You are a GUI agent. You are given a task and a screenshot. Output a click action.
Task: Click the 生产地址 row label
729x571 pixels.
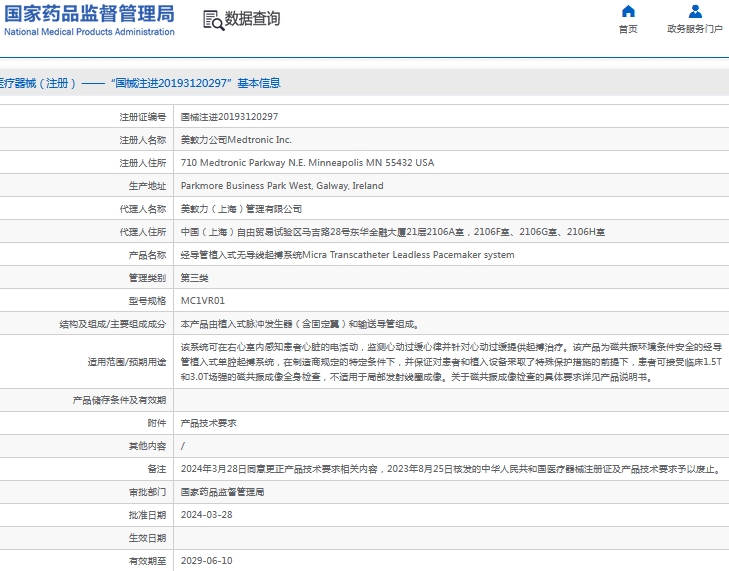[147, 186]
